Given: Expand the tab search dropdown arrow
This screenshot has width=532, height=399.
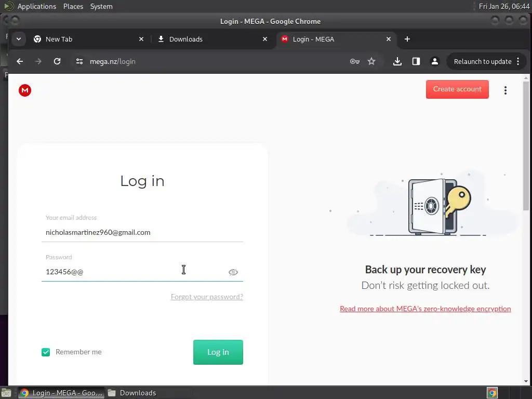Looking at the screenshot, I should pos(19,39).
